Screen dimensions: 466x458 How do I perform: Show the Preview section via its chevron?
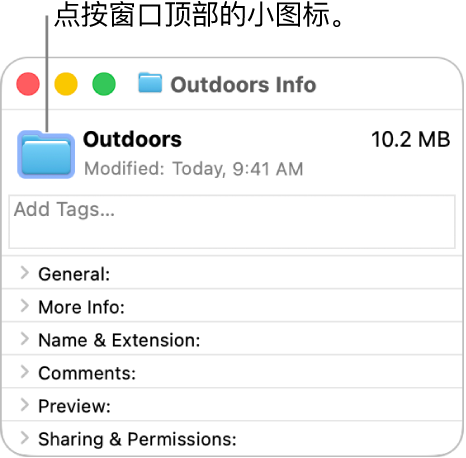coord(24,405)
